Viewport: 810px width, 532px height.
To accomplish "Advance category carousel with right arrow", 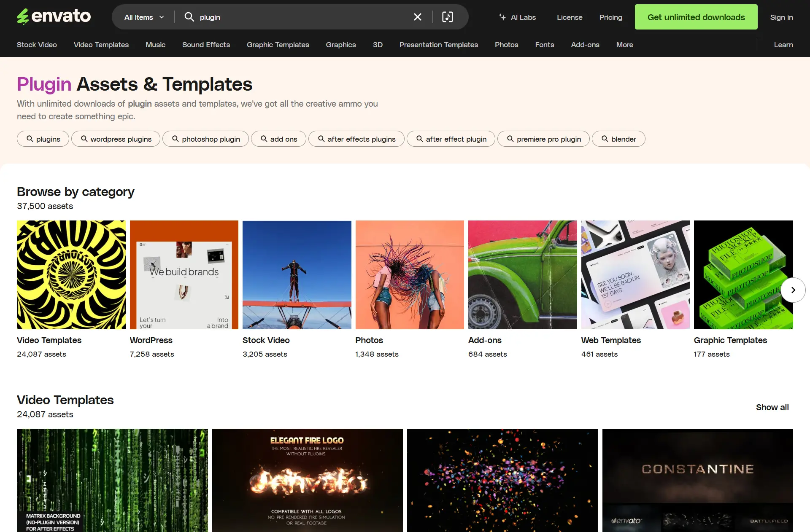I will (793, 290).
